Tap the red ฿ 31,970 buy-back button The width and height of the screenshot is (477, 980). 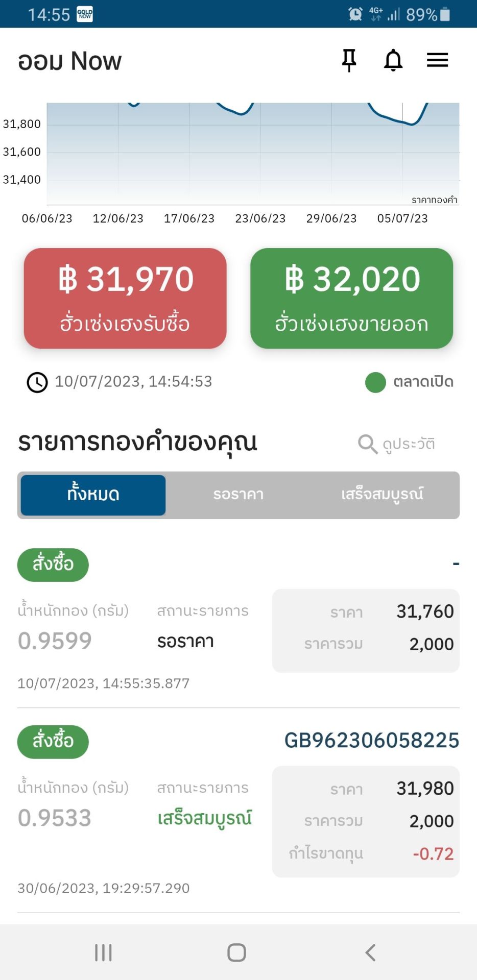[125, 298]
